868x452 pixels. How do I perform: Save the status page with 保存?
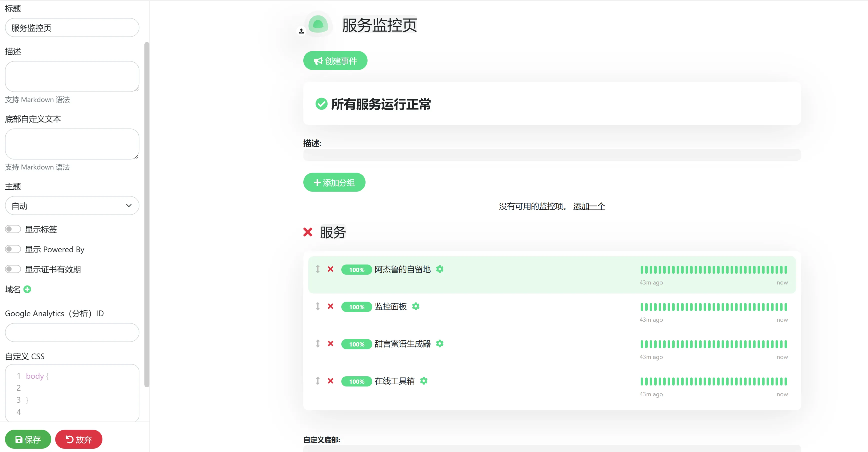pyautogui.click(x=28, y=439)
